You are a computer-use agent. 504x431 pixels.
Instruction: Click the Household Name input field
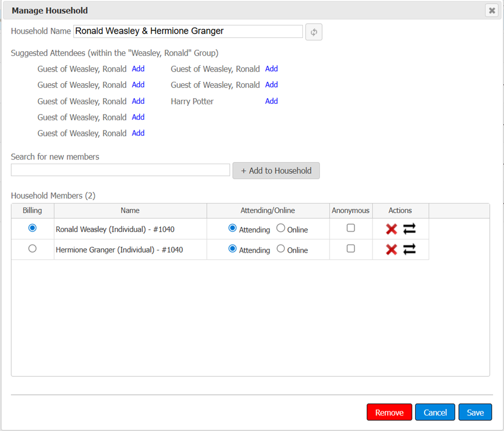[x=188, y=31]
